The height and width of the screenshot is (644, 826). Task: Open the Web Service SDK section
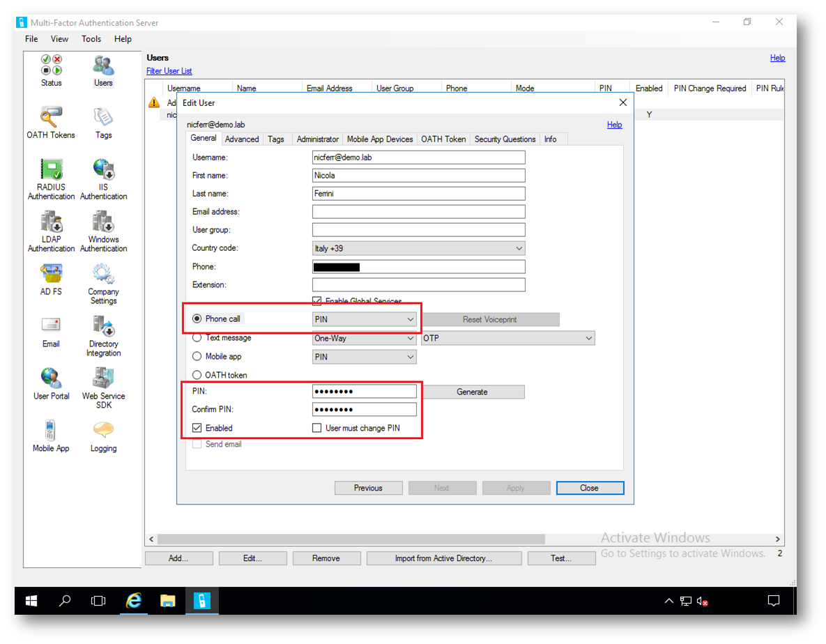pyautogui.click(x=103, y=388)
